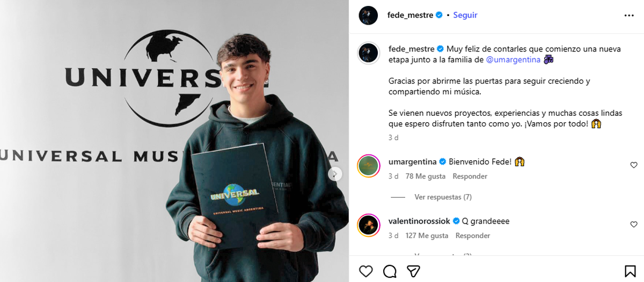
Task: Open valentinorossiok commenter avatar
Action: tap(368, 225)
